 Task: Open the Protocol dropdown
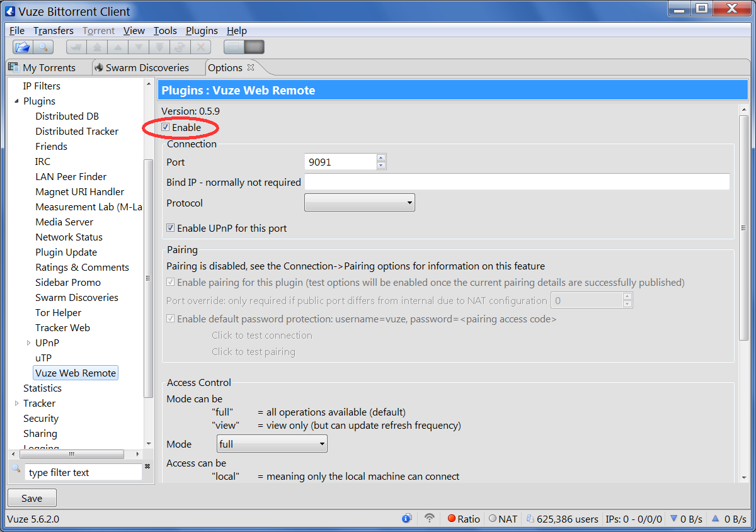pyautogui.click(x=360, y=203)
